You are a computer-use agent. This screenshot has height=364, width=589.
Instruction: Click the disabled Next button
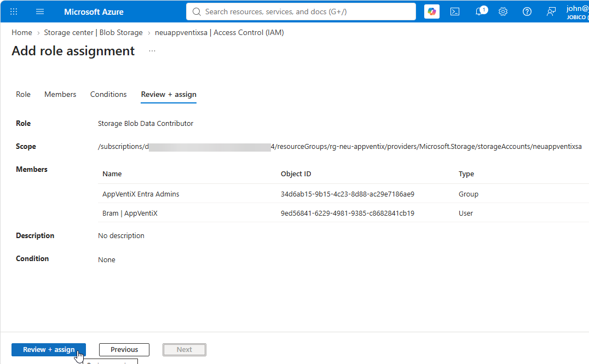(184, 349)
